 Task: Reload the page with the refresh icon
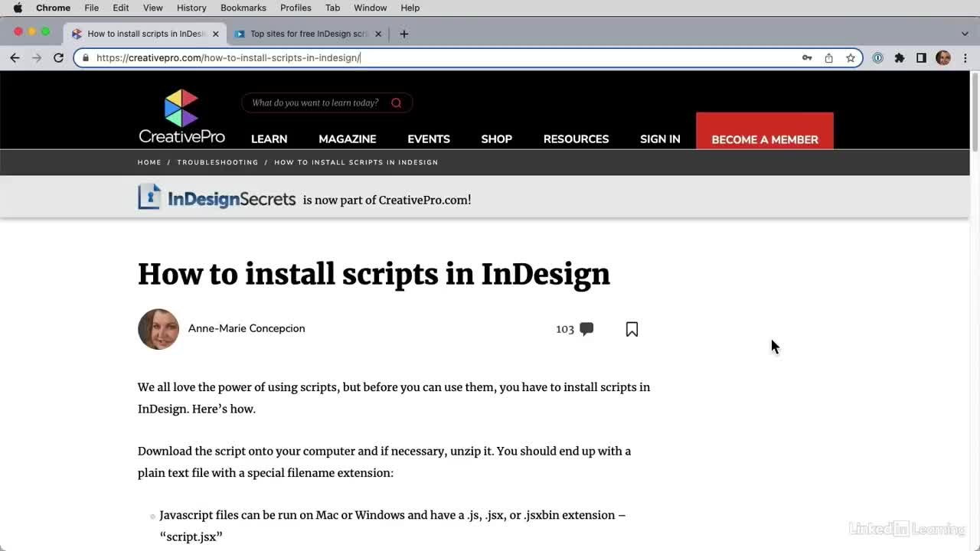[58, 57]
